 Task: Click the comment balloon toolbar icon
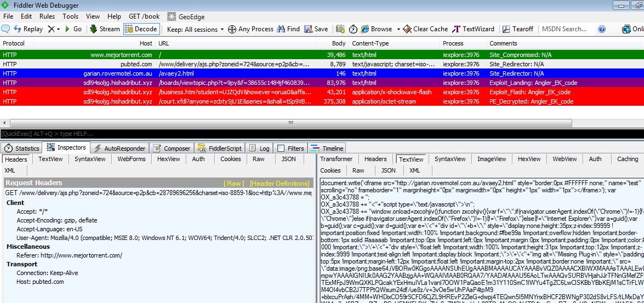tap(5, 29)
